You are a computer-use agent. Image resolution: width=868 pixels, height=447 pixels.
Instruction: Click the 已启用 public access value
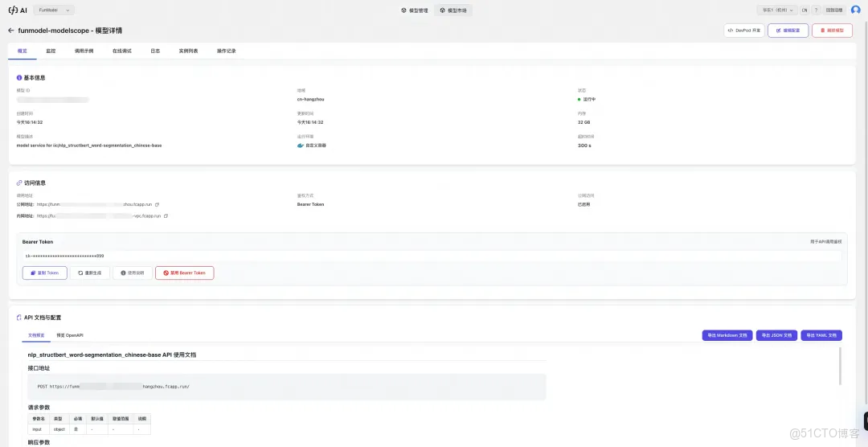click(583, 204)
